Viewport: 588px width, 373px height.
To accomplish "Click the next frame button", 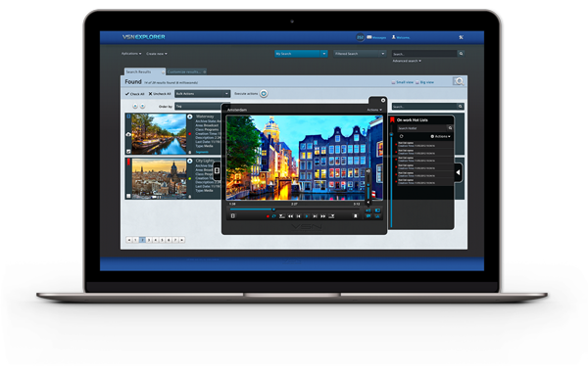I will [x=315, y=216].
